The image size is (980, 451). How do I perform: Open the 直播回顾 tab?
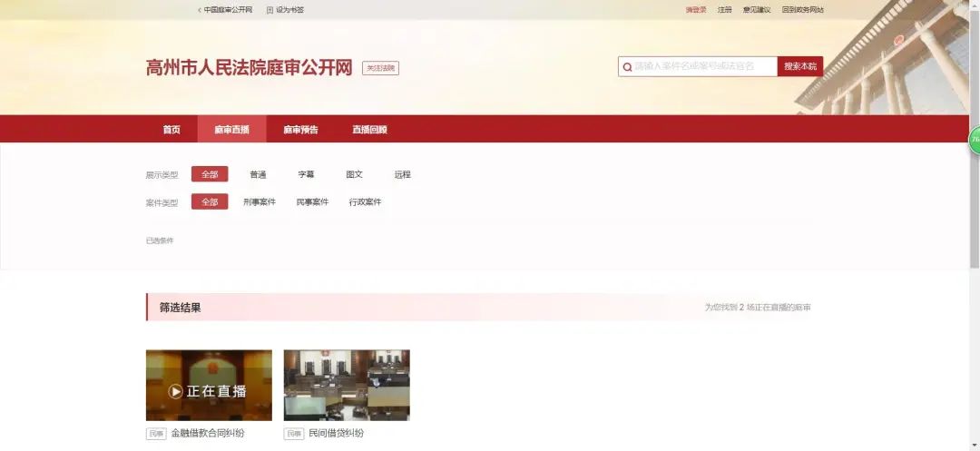[x=369, y=130]
